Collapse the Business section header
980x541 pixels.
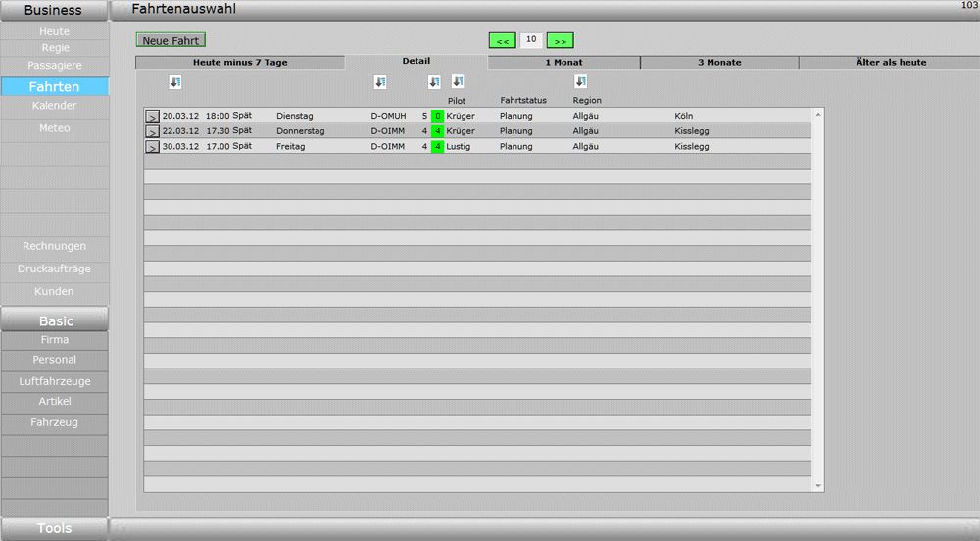[54, 11]
